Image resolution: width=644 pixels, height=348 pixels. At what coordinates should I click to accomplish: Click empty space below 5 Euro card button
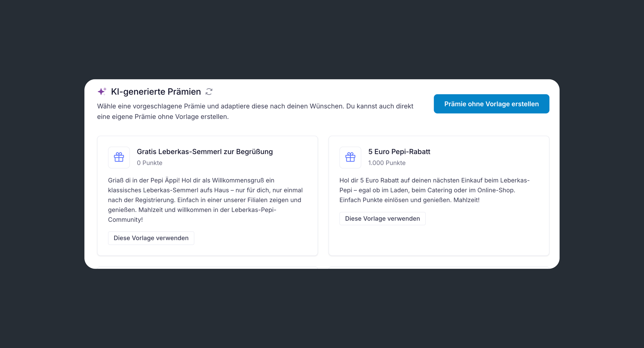439,240
